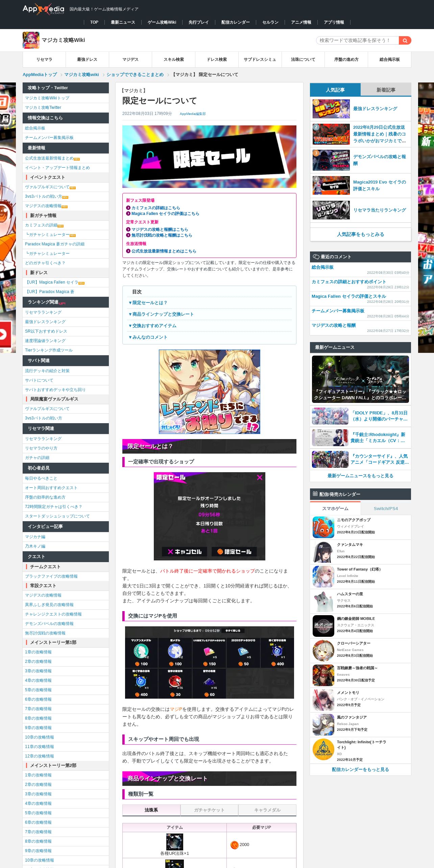Open ブラックファイブの攻略情報 sidebar link
Screen dimensions: 434x868
[51, 576]
